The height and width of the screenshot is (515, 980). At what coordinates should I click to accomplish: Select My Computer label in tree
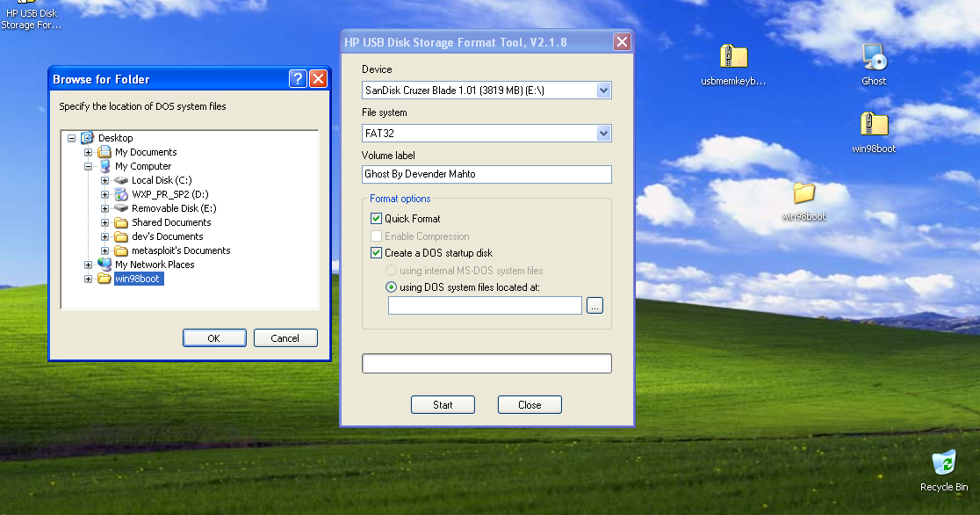143,166
